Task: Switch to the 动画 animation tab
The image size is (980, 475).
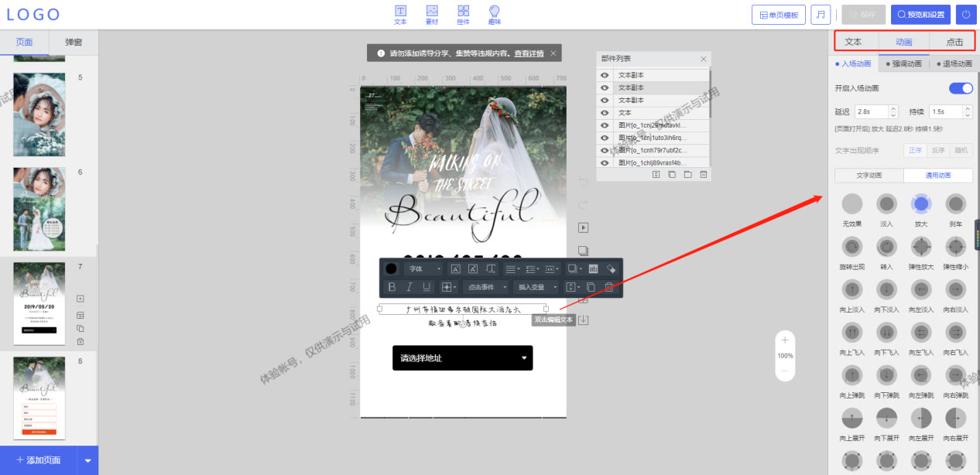Action: 903,41
